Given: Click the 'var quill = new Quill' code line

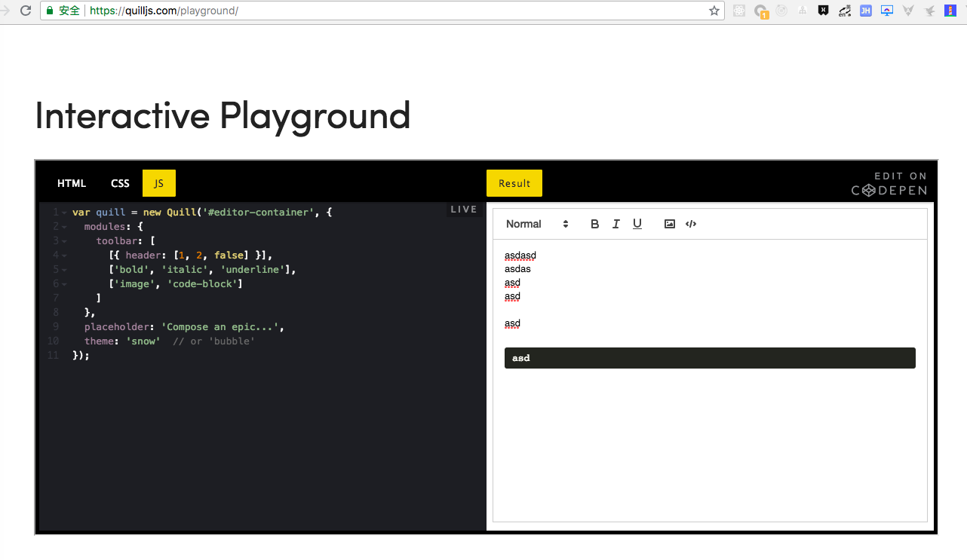Looking at the screenshot, I should (202, 213).
